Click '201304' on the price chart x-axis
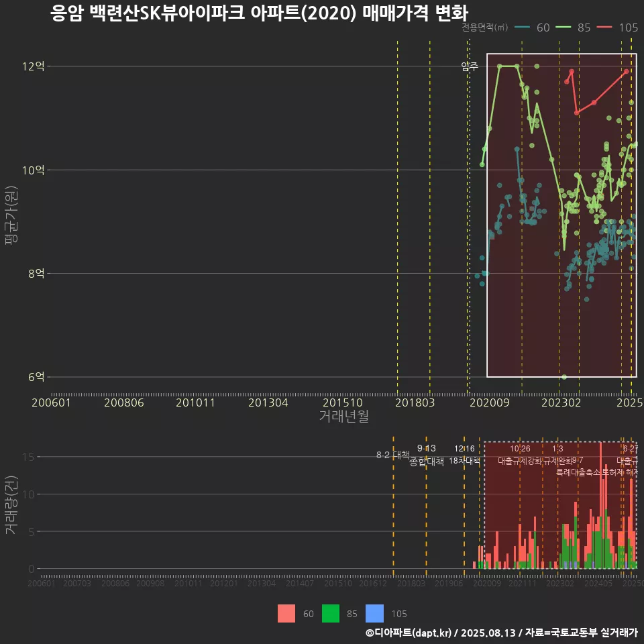Screen dimensions: 644x644 click(x=268, y=402)
